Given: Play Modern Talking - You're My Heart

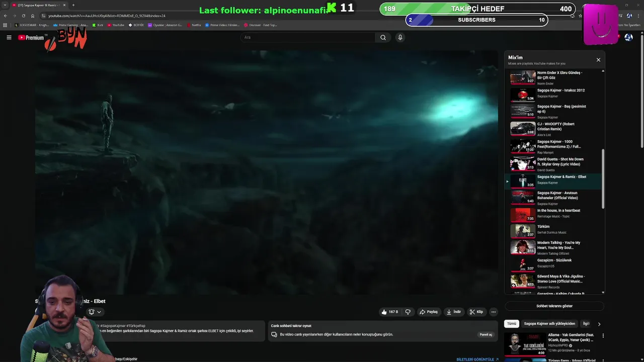Looking at the screenshot, I should pos(553,247).
